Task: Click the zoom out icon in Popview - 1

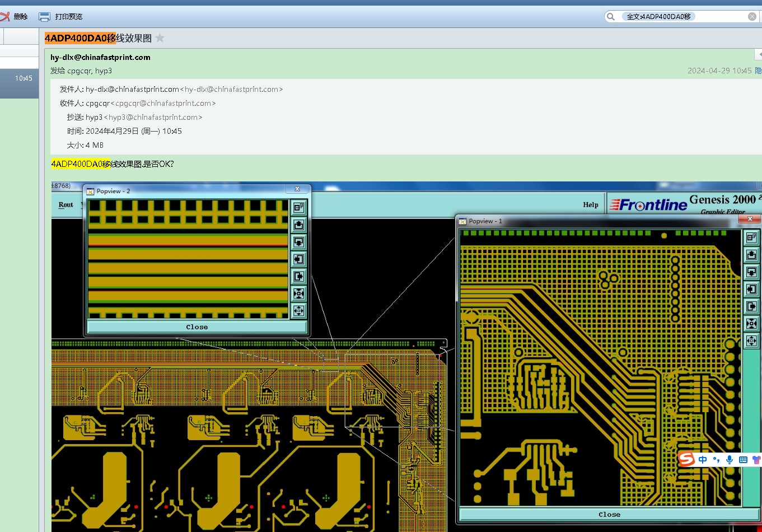Action: point(751,340)
